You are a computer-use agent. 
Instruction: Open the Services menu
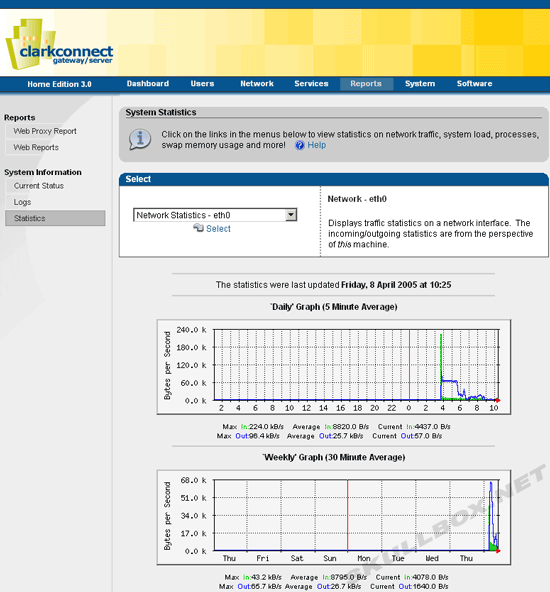311,84
